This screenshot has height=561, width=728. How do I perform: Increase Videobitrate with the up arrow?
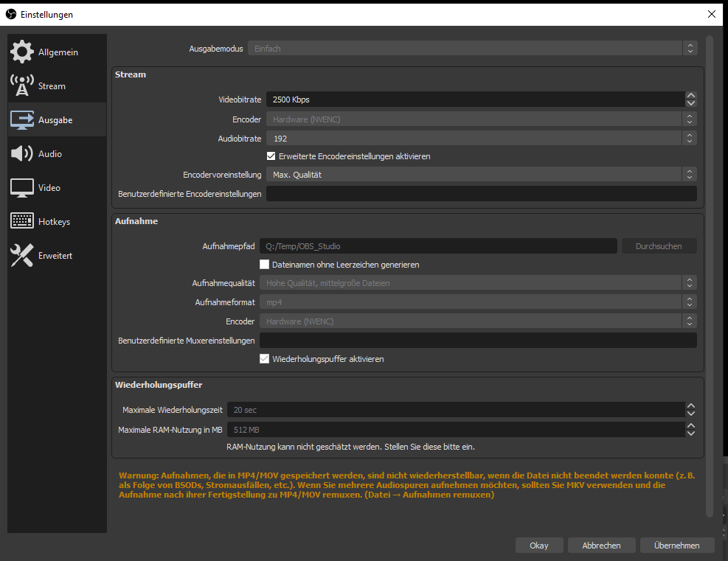[690, 96]
